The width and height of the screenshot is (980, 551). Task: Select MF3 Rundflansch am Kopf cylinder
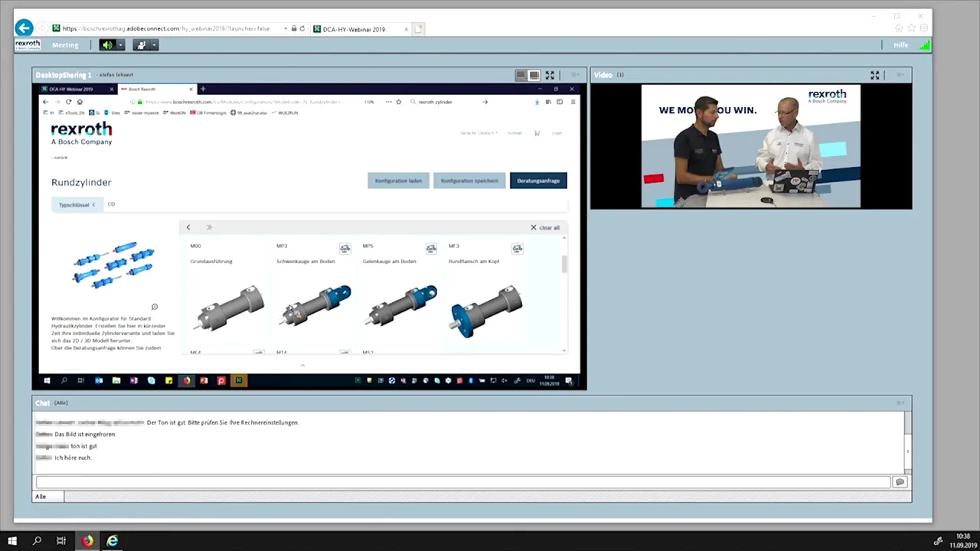tap(487, 310)
